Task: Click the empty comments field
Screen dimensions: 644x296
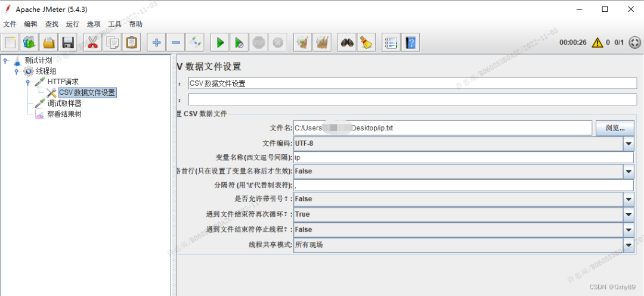Action: [x=413, y=99]
